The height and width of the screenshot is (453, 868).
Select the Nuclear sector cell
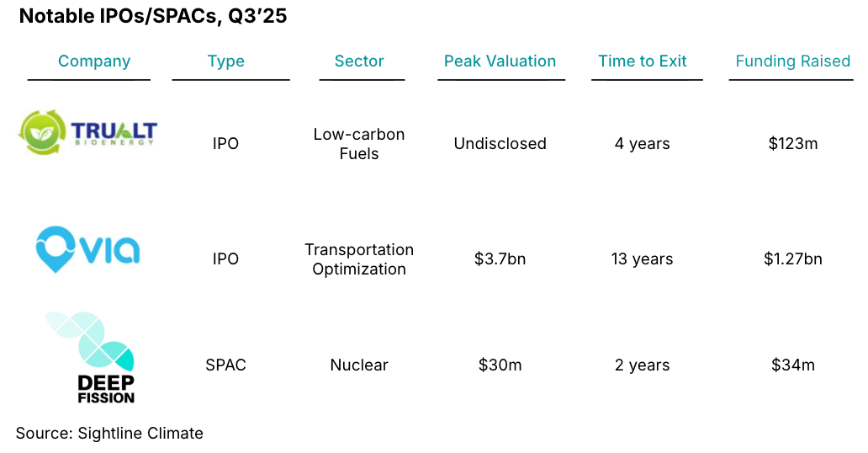click(359, 365)
